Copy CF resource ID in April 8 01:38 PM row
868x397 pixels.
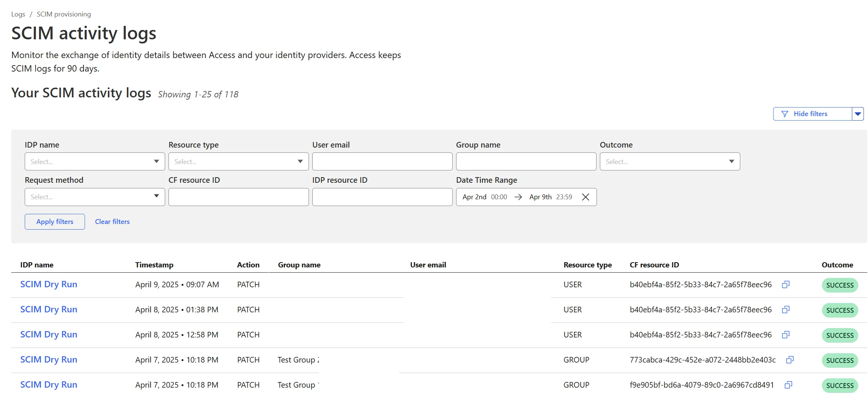785,310
